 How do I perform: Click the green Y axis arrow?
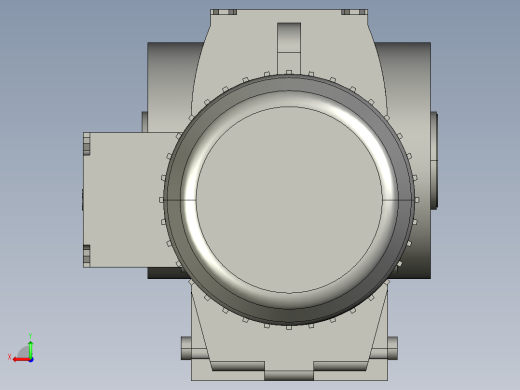point(30,349)
